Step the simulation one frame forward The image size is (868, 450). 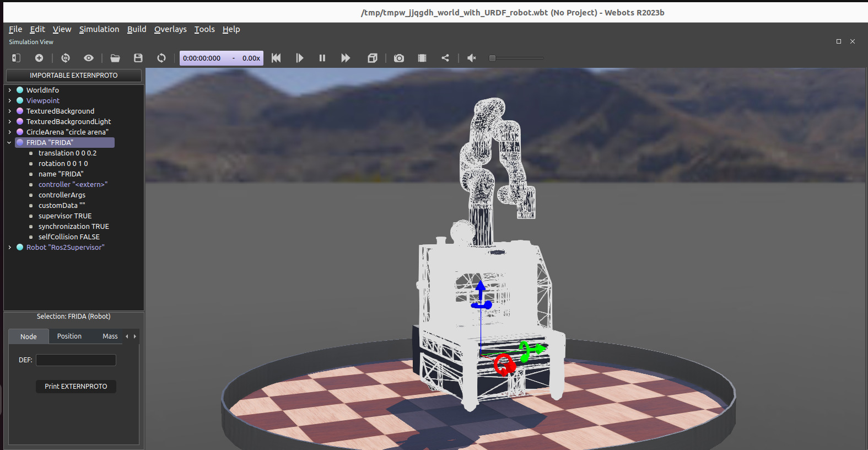pos(299,58)
